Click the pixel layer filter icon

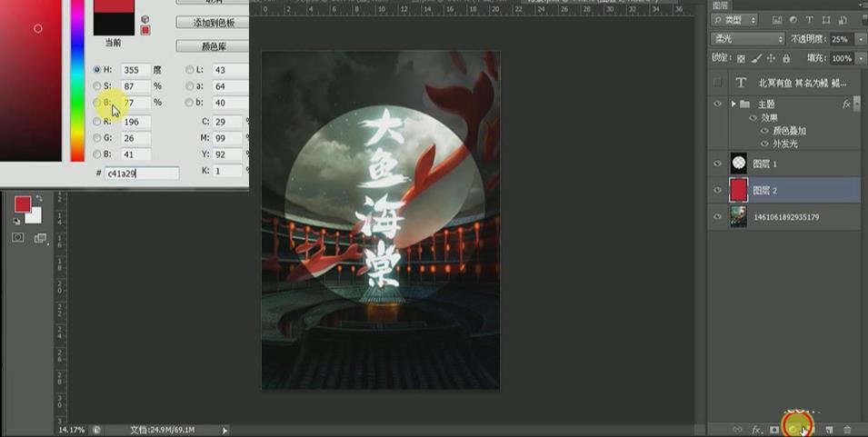click(x=777, y=20)
